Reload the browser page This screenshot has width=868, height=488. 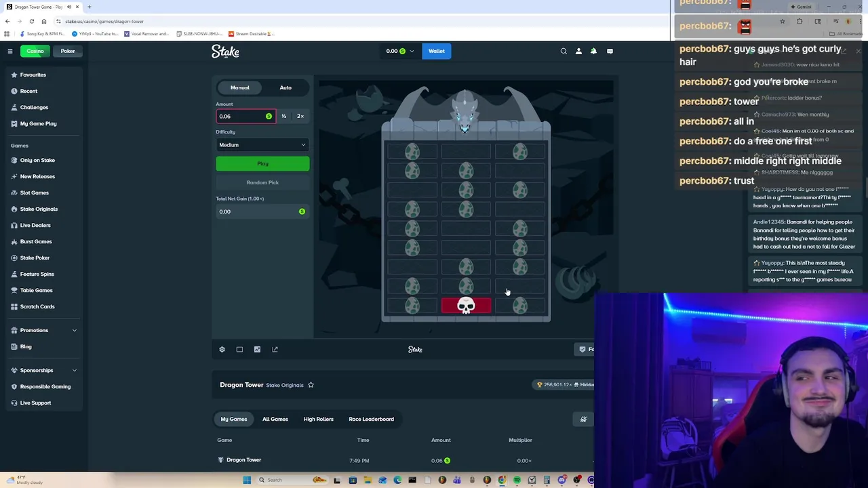click(31, 21)
